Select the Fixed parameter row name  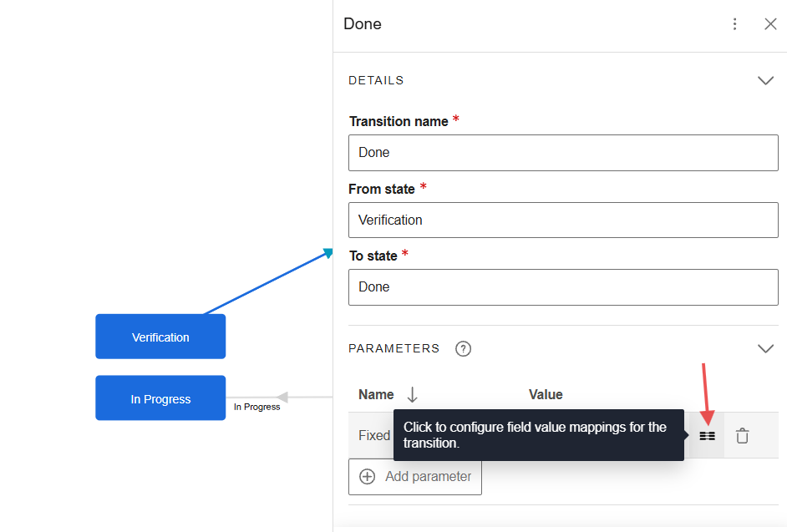point(374,435)
